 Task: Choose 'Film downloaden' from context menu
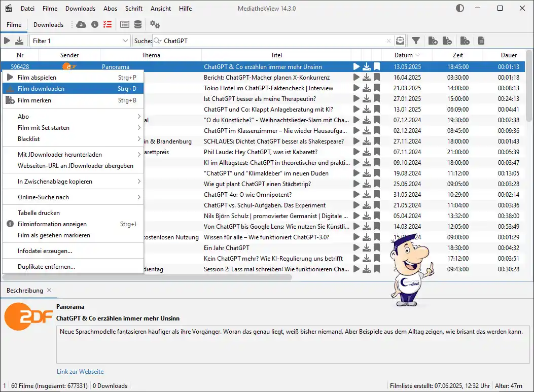(x=73, y=89)
